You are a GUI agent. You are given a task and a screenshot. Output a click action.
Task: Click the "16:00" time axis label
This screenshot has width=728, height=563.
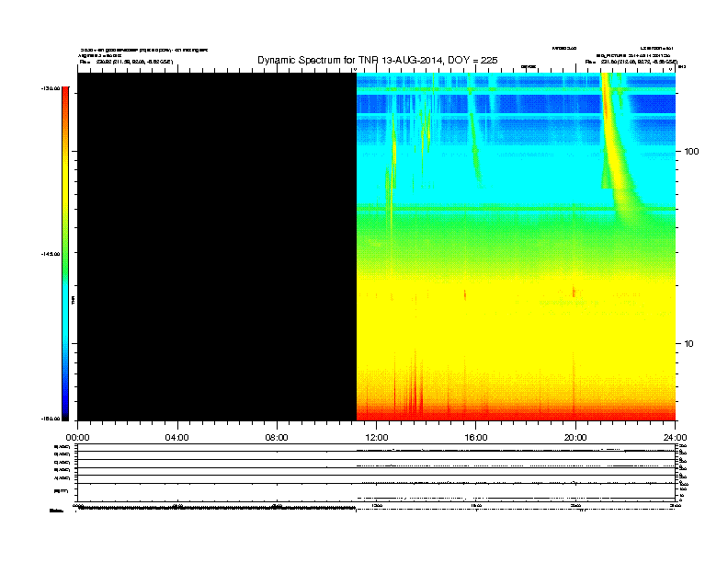click(x=476, y=438)
